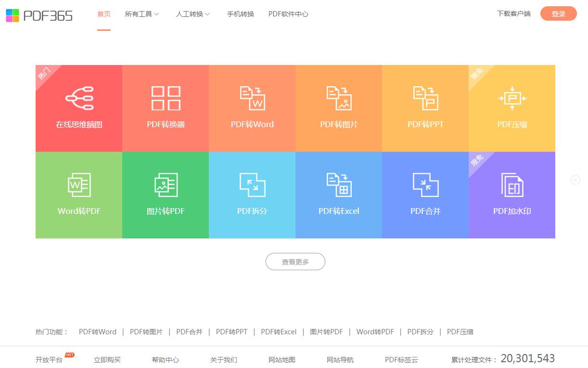This screenshot has height=368, width=588.
Task: Launch the Word转PDF tile icon
Action: pos(79,185)
